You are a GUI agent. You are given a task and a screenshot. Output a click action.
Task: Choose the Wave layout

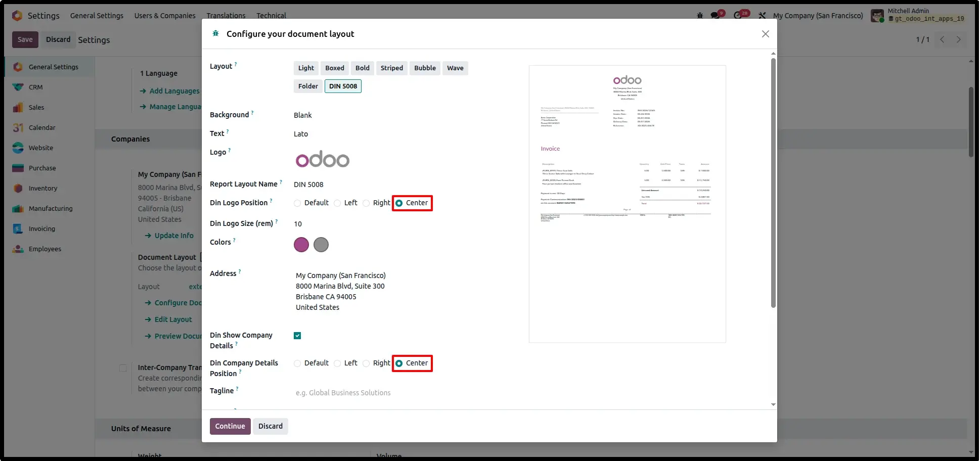point(455,68)
